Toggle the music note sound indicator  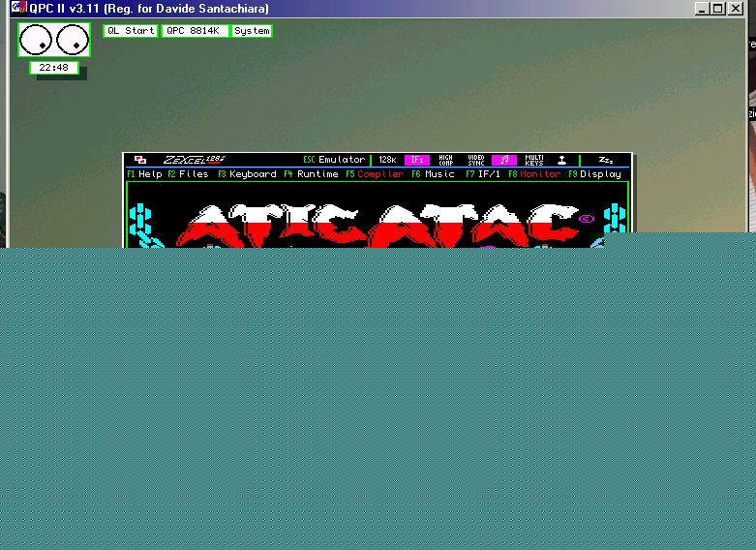(x=504, y=160)
